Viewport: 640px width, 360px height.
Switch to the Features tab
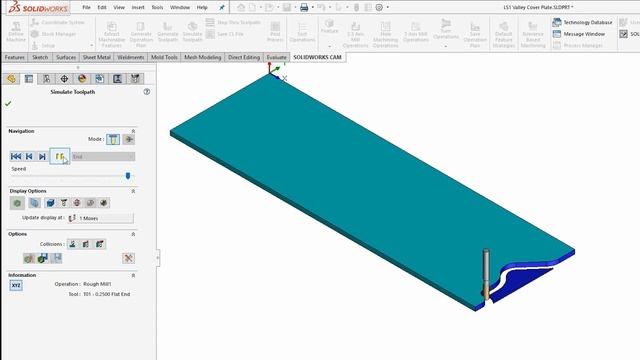[15, 57]
